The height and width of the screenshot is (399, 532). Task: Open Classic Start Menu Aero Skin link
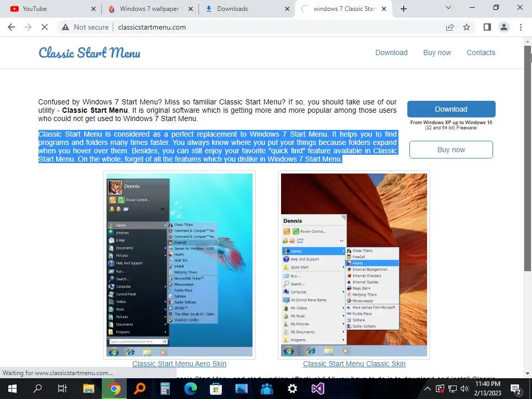tap(179, 364)
